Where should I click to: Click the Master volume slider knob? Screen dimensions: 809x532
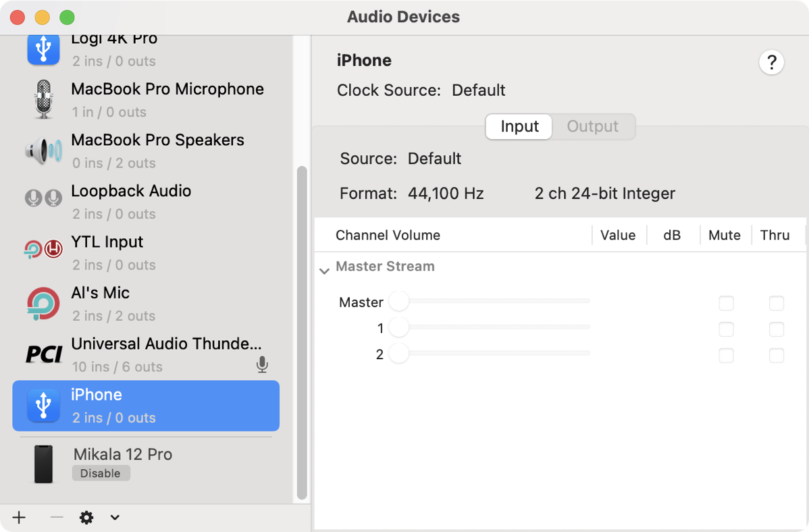399,301
